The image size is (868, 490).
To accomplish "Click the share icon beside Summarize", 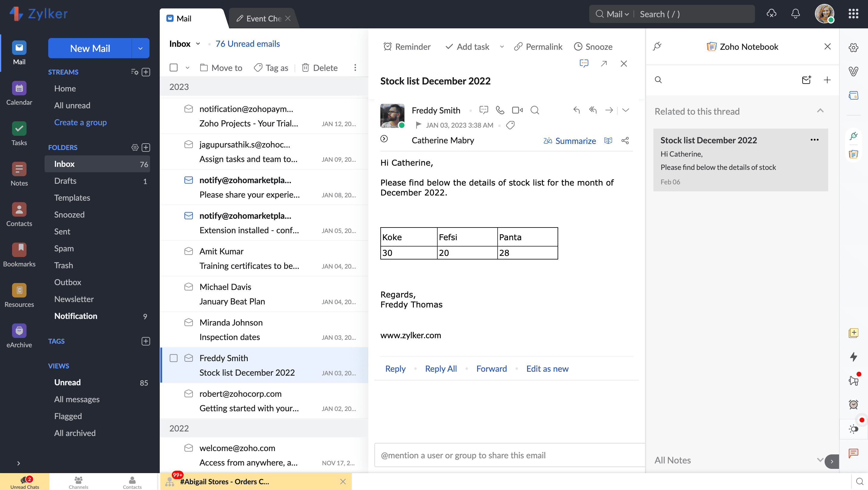I will coord(625,141).
